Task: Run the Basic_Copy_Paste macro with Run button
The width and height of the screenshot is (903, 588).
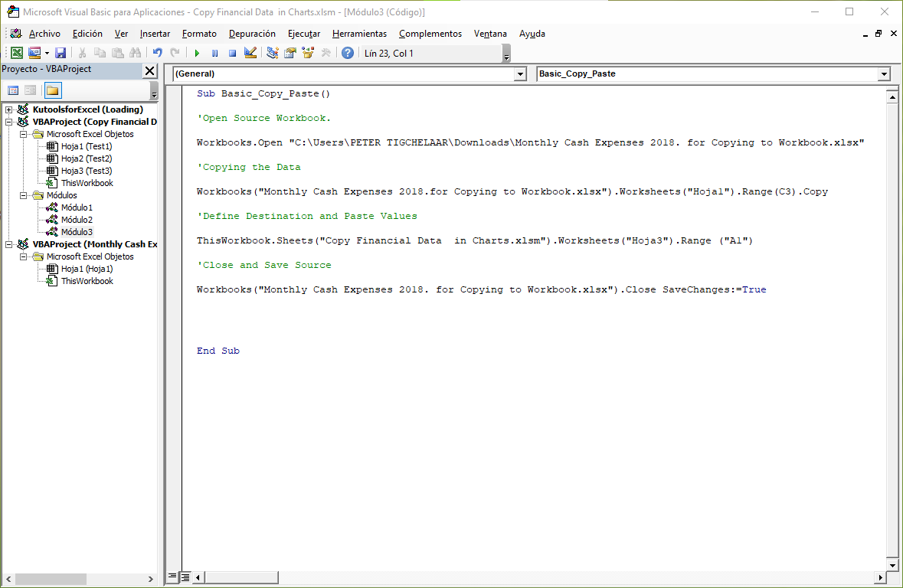Action: (x=197, y=52)
